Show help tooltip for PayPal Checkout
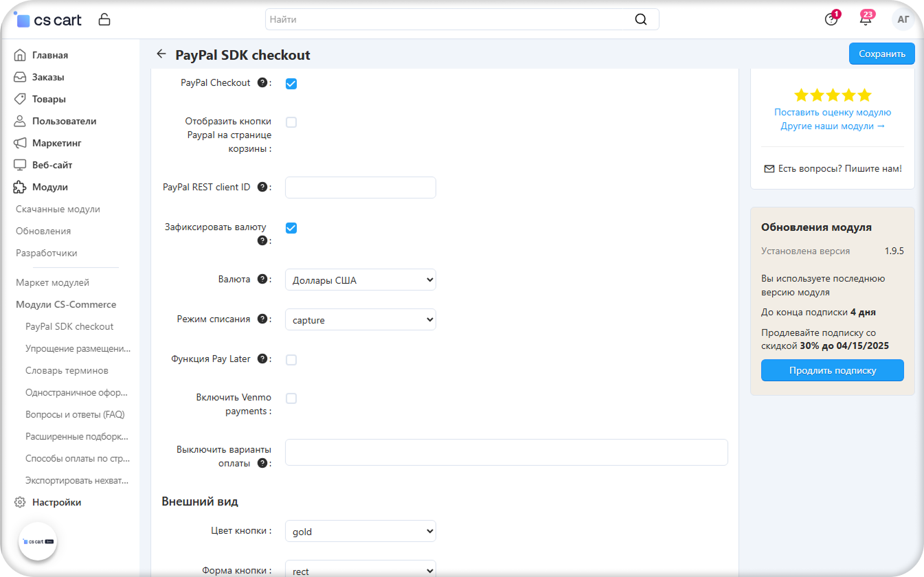This screenshot has height=577, width=924. [262, 82]
